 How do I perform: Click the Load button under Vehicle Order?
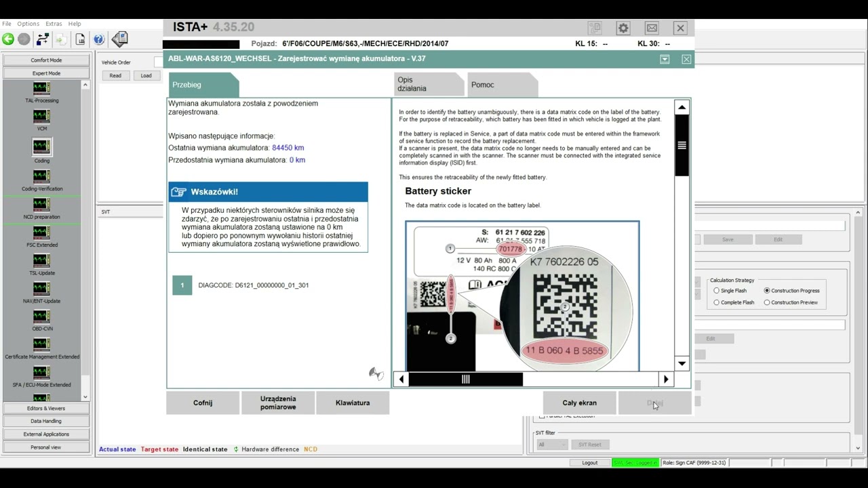tap(146, 76)
